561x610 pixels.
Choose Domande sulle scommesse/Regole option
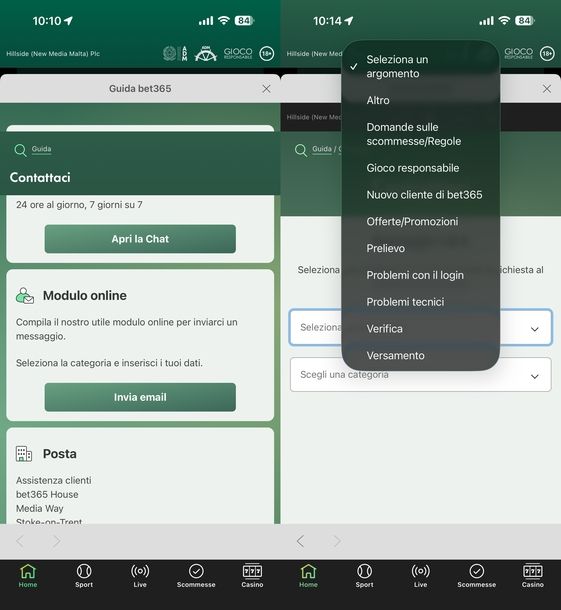[421, 134]
